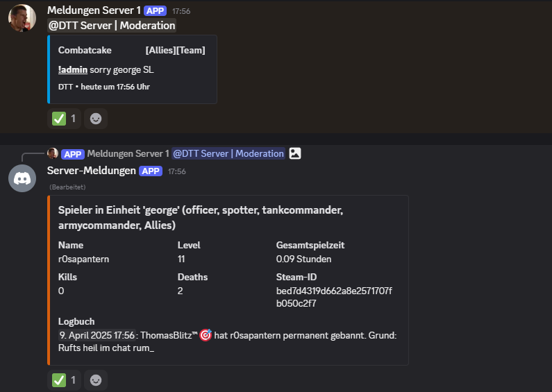Click the @DTT Server | Moderation mention in reply preview
The image size is (552, 392).
tap(228, 153)
